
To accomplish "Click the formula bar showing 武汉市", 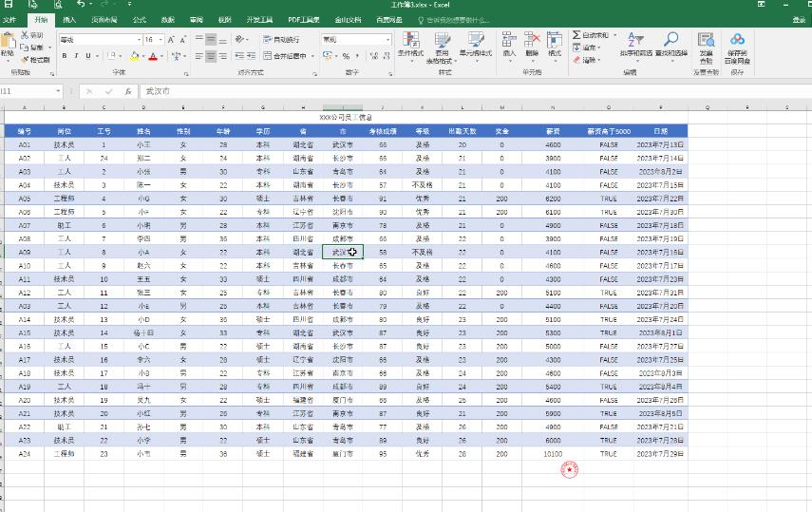I will 474,91.
